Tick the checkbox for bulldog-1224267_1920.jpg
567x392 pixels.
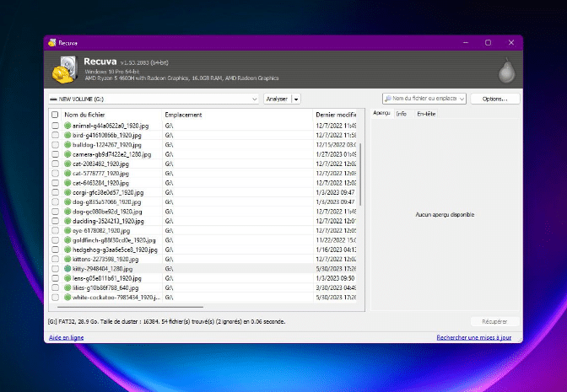coord(55,144)
